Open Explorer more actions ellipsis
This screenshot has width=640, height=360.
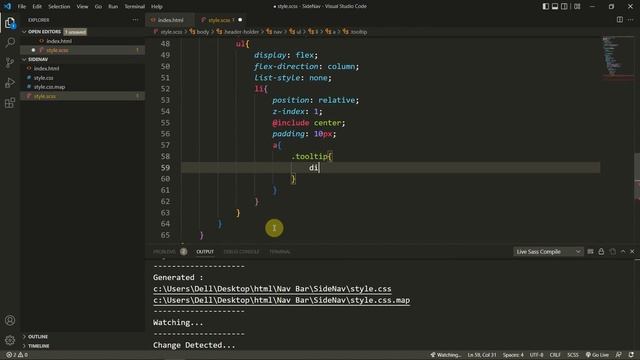(135, 20)
